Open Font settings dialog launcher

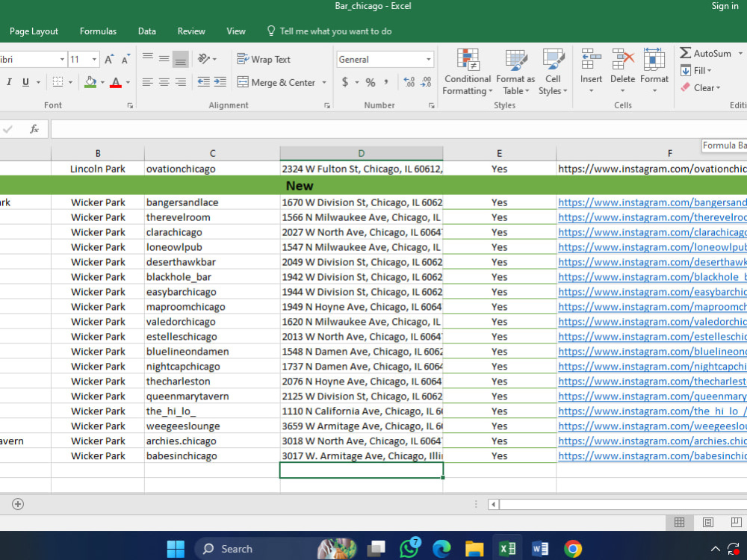point(130,106)
